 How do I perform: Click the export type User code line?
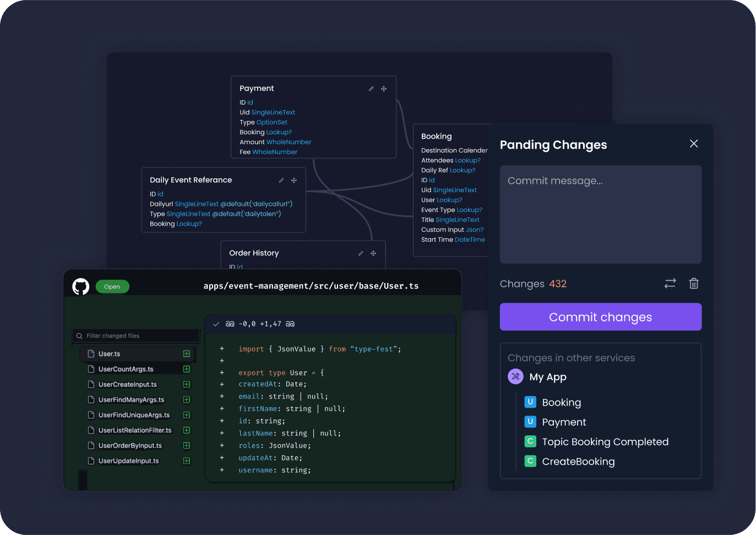[281, 373]
